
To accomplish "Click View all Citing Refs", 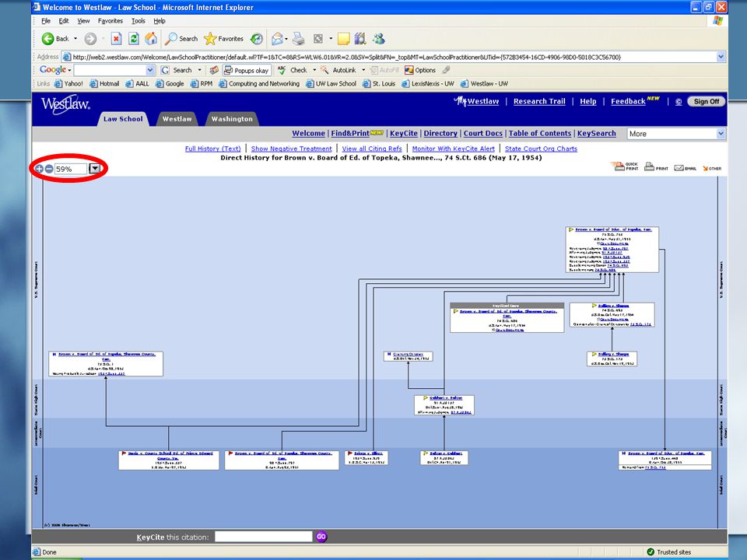I will 372,149.
